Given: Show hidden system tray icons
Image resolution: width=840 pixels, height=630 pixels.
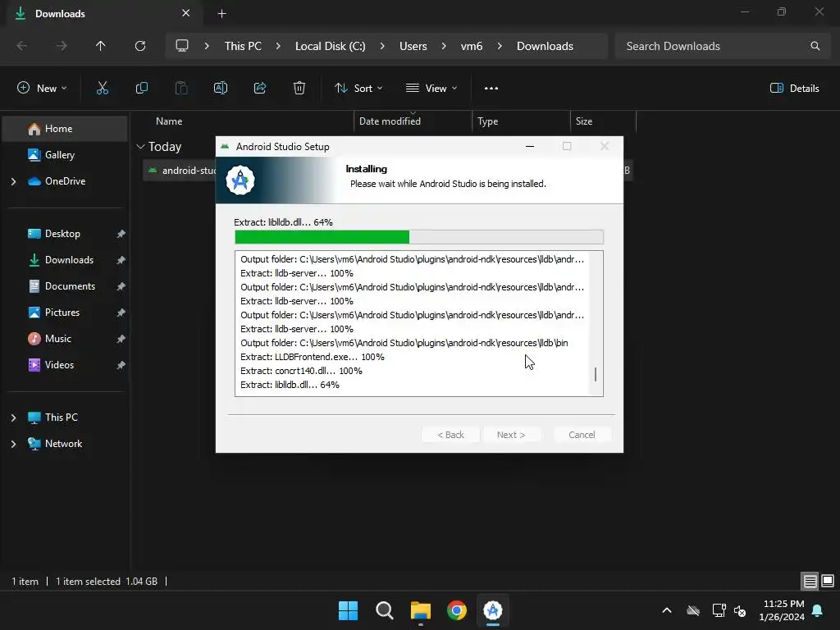Looking at the screenshot, I should tap(666, 610).
